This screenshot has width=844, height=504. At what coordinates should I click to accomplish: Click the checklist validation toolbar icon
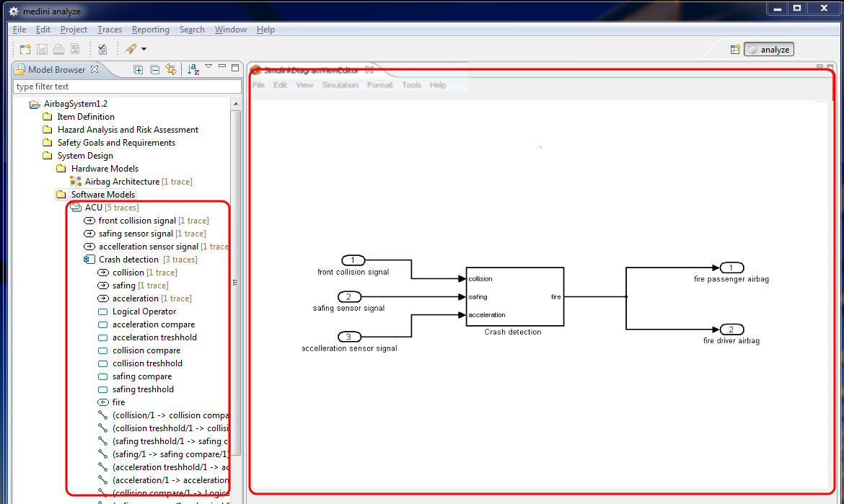point(102,50)
